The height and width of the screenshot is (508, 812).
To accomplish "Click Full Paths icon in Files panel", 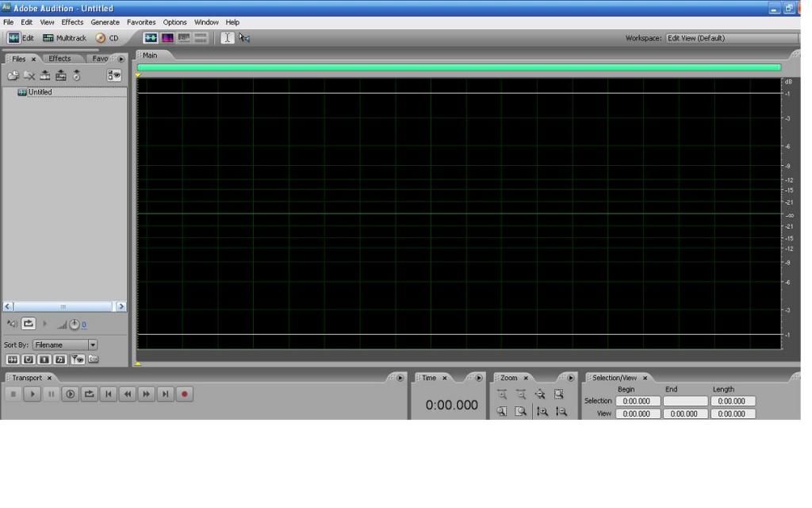I will (94, 359).
